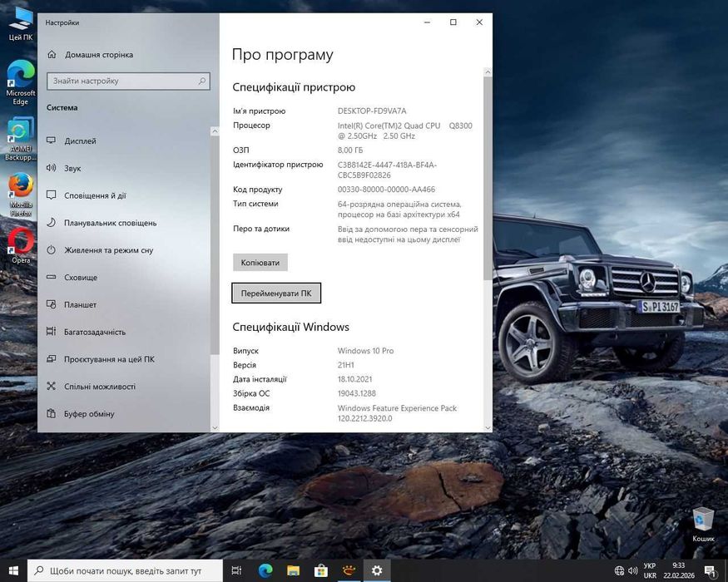Select the Проєктування на цей ПК icon
Viewport: 728px width, 582px height.
[x=51, y=358]
